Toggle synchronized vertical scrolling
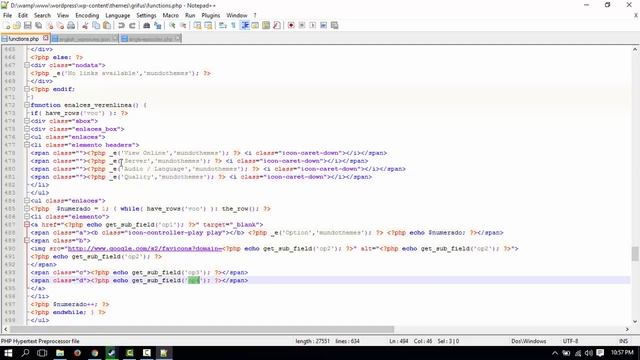 tap(197, 25)
